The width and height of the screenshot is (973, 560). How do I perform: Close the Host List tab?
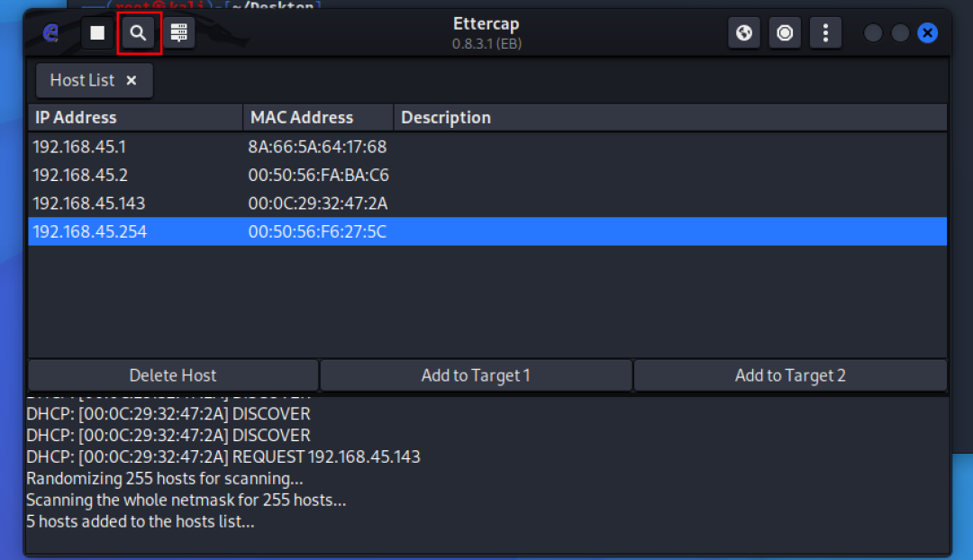point(132,80)
